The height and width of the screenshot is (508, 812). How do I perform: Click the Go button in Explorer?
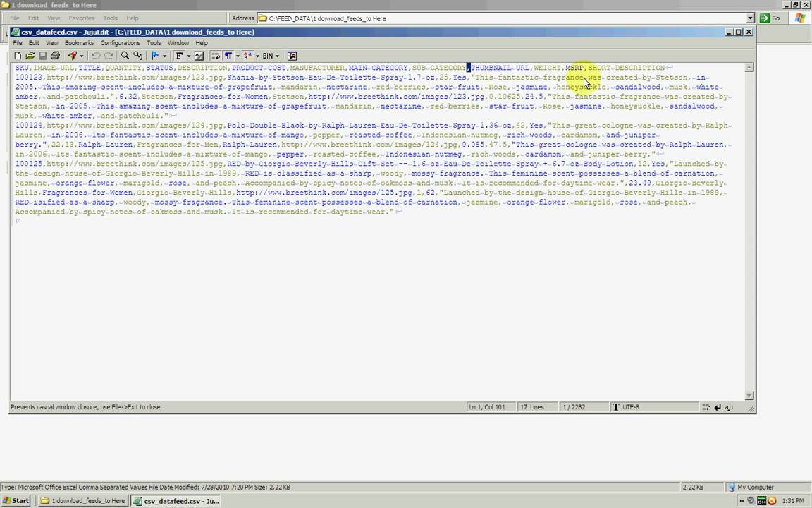pos(770,18)
